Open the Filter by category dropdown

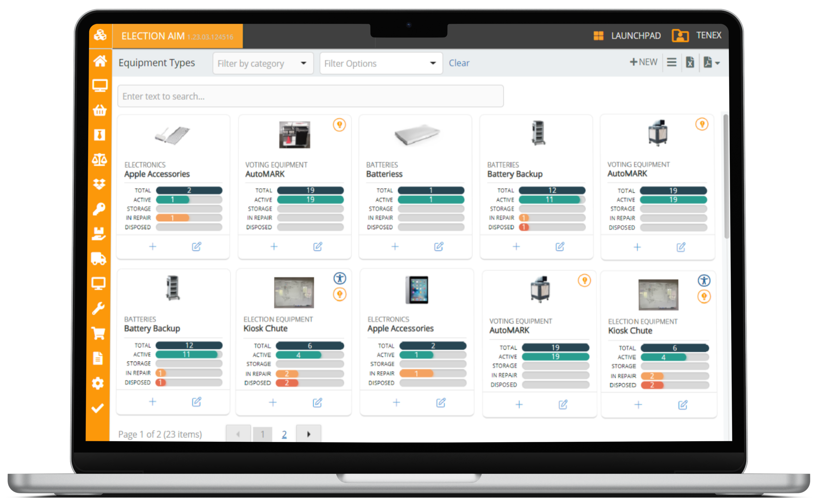pos(263,63)
